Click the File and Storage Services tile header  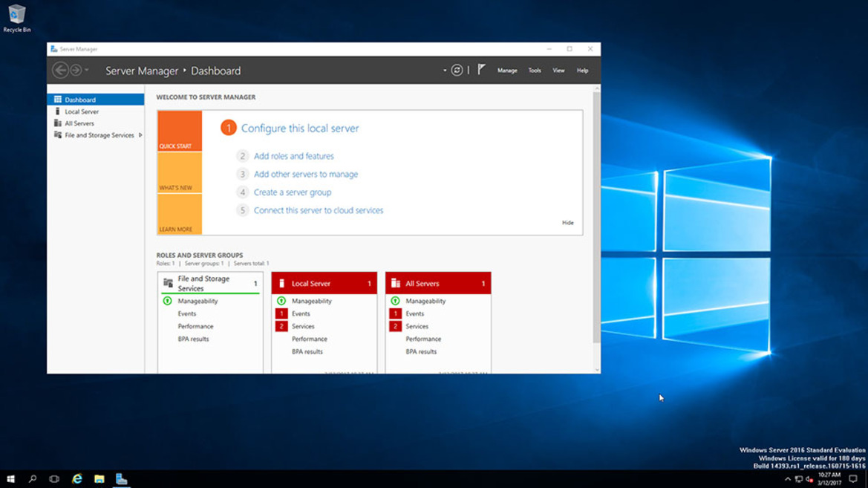click(210, 283)
